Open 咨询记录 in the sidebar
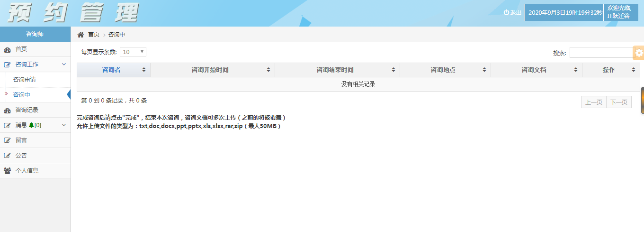Image resolution: width=644 pixels, height=232 pixels. pos(35,110)
